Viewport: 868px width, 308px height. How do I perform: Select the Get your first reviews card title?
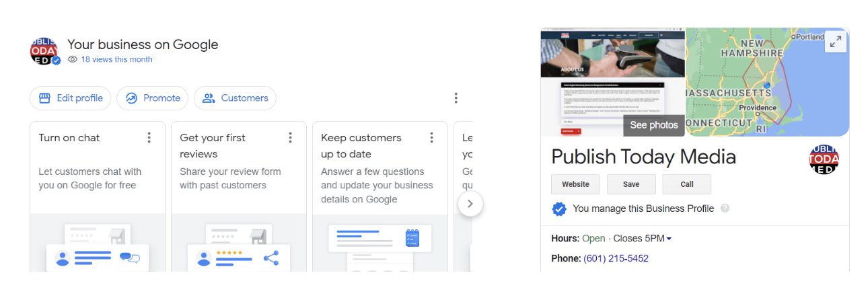pos(213,146)
